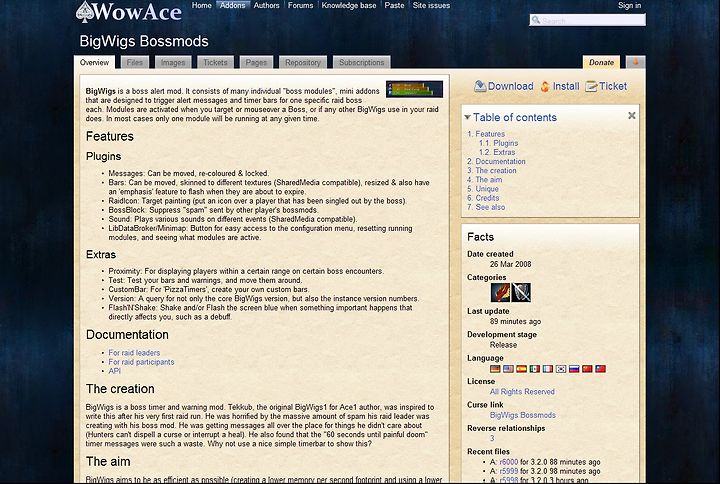This screenshot has width=720, height=484.
Task: Open Paste in the top navigation
Action: pyautogui.click(x=394, y=6)
